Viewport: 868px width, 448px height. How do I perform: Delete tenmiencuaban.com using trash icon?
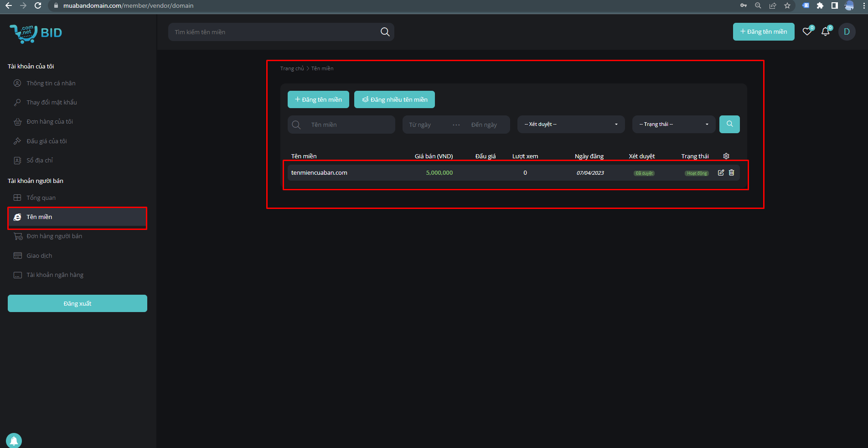(x=731, y=172)
